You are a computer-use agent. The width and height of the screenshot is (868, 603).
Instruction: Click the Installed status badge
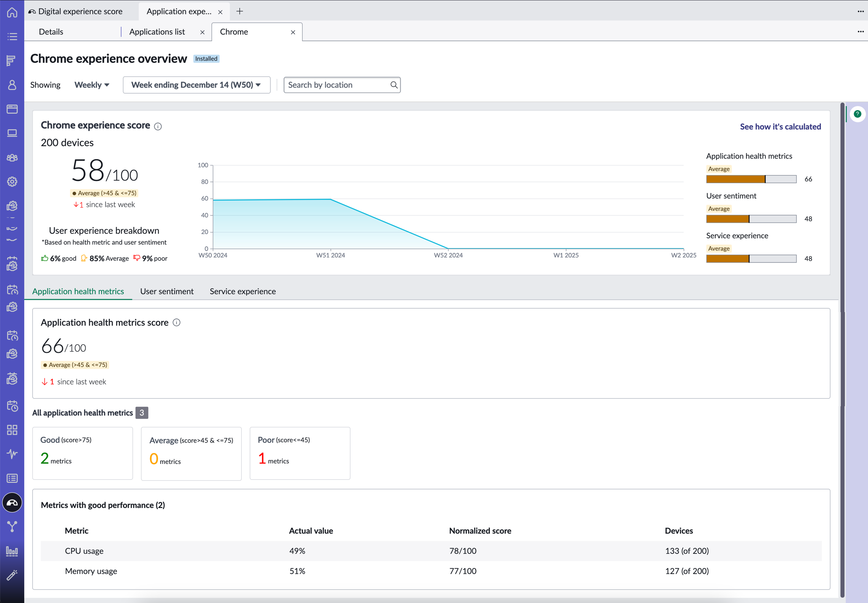pyautogui.click(x=206, y=59)
